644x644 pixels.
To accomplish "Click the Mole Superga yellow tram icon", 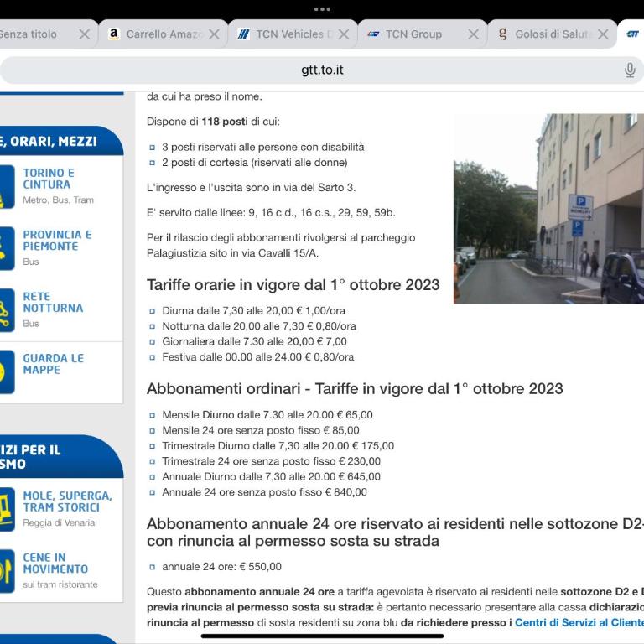I will tap(7, 509).
